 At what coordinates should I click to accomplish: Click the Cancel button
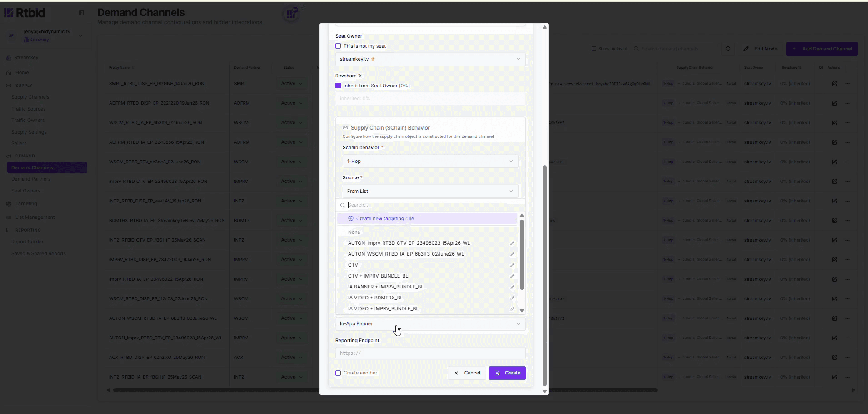pyautogui.click(x=467, y=373)
